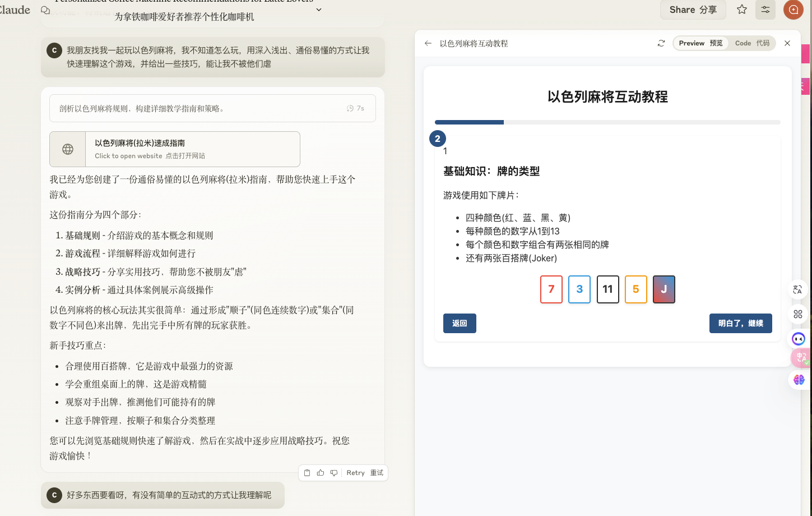812x516 pixels.
Task: Toggle the pink translation extension button
Action: click(x=801, y=357)
